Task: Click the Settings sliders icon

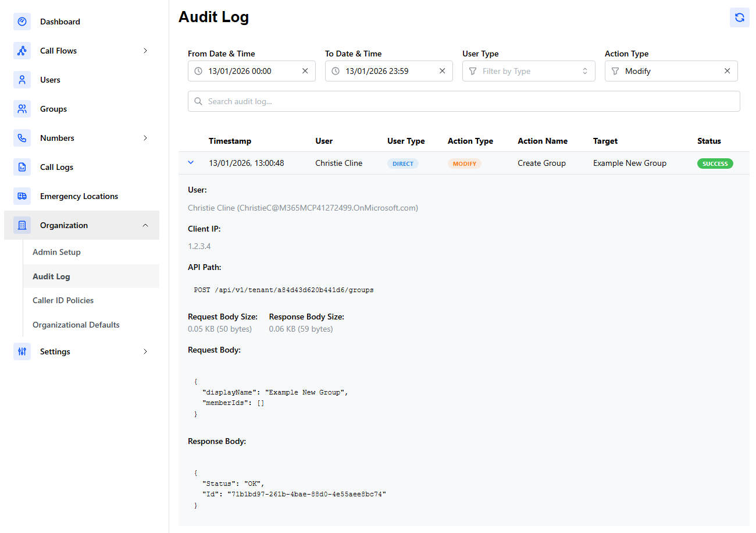Action: (x=22, y=351)
